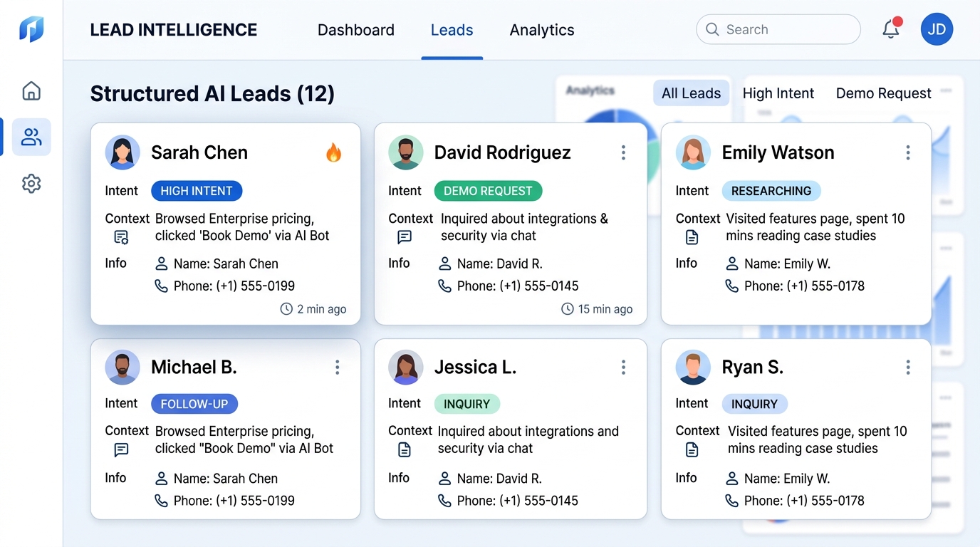Image resolution: width=980 pixels, height=547 pixels.
Task: Open Jessica L. card options menu
Action: [623, 367]
